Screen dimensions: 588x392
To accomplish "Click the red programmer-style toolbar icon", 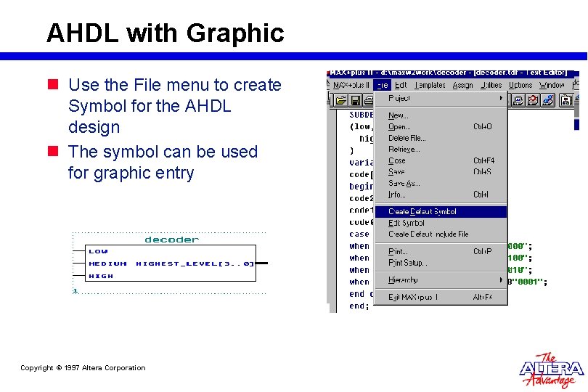I will pyautogui.click(x=533, y=100).
